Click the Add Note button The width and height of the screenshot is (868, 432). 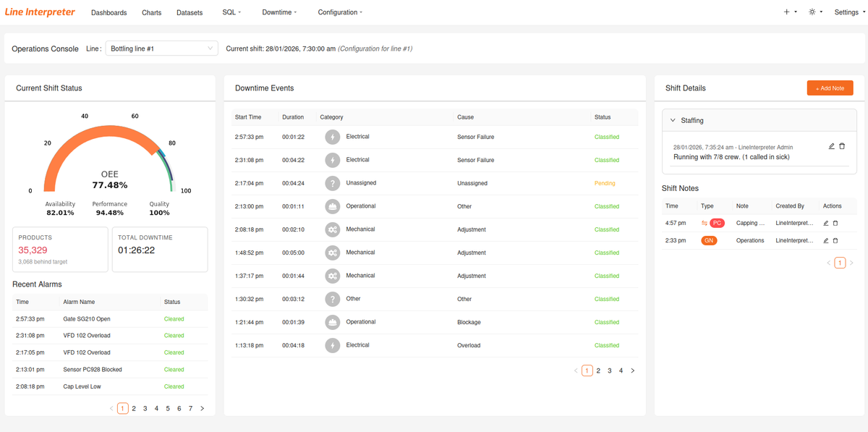click(x=830, y=88)
